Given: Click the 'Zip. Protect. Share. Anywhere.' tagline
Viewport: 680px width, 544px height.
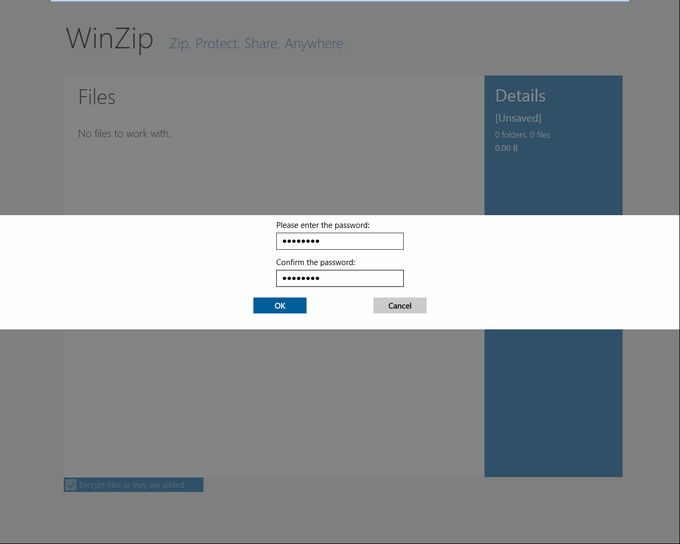Looking at the screenshot, I should (x=258, y=43).
